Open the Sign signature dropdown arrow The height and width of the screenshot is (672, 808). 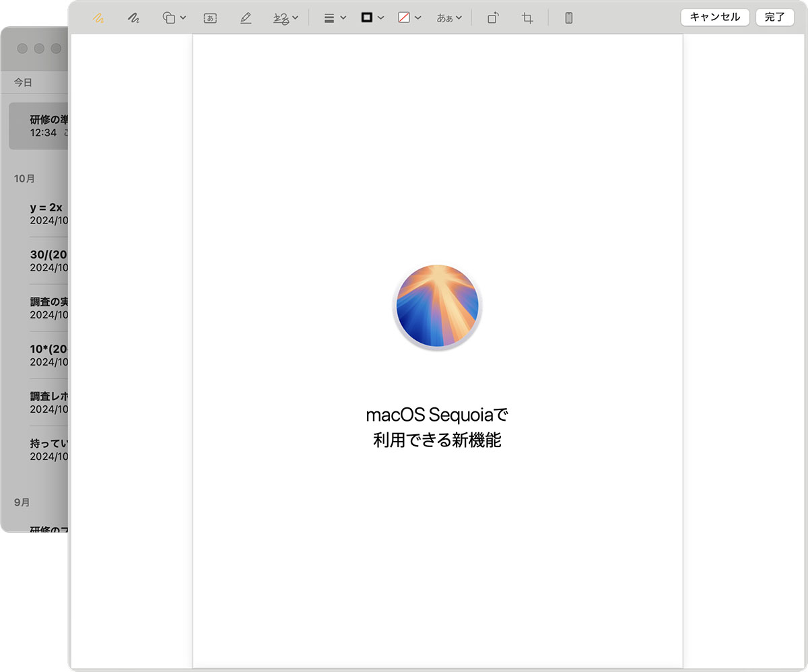click(x=296, y=18)
